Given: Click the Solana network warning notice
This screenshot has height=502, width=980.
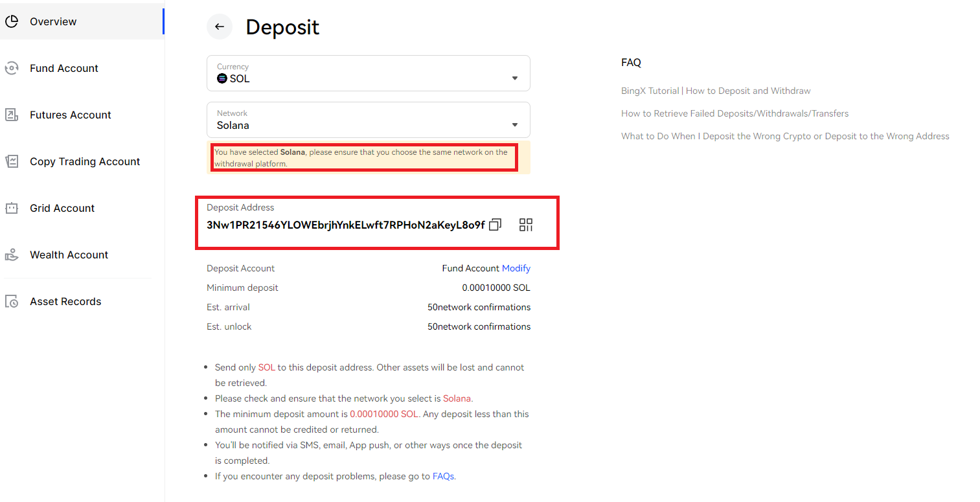Looking at the screenshot, I should pyautogui.click(x=369, y=157).
